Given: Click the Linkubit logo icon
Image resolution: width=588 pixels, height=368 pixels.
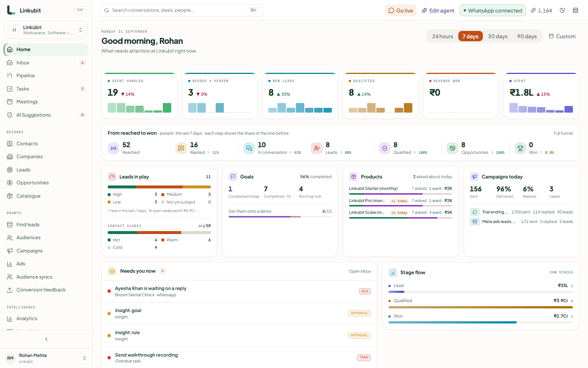Looking at the screenshot, I should [x=11, y=10].
